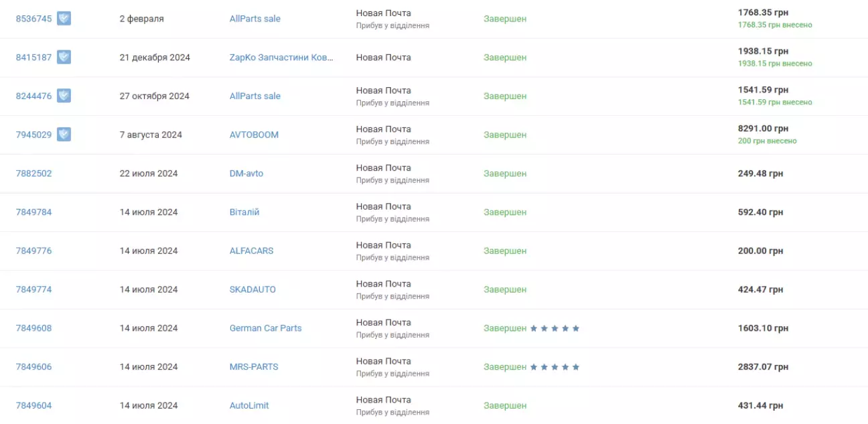Click the total 592.40 грн
The width and height of the screenshot is (868, 424).
pos(760,212)
